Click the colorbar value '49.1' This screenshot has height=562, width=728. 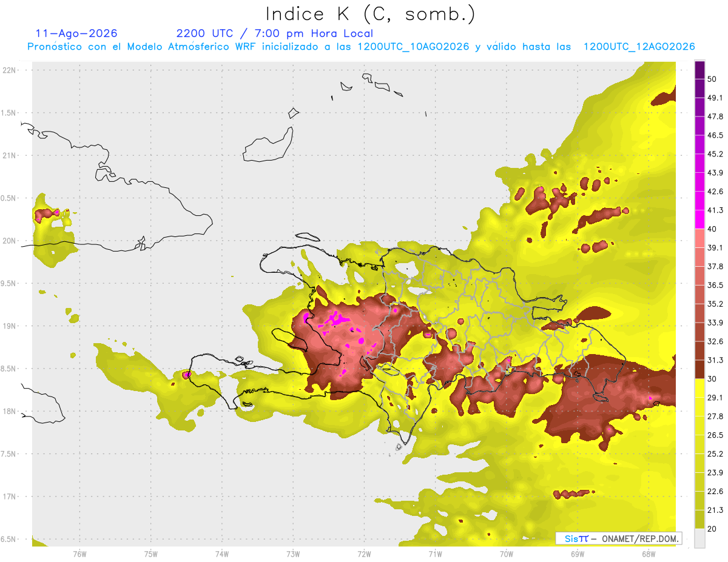tap(715, 98)
